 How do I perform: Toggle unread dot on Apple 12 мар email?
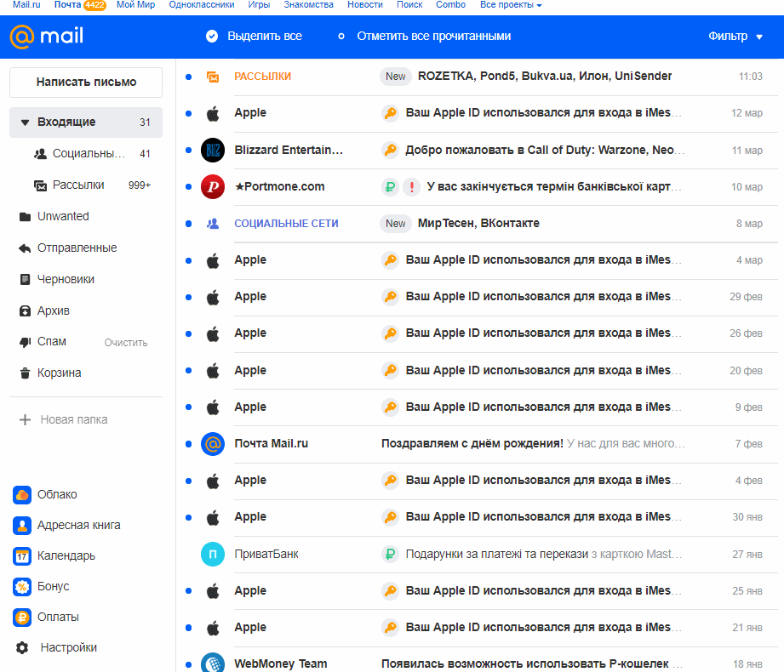pos(188,113)
